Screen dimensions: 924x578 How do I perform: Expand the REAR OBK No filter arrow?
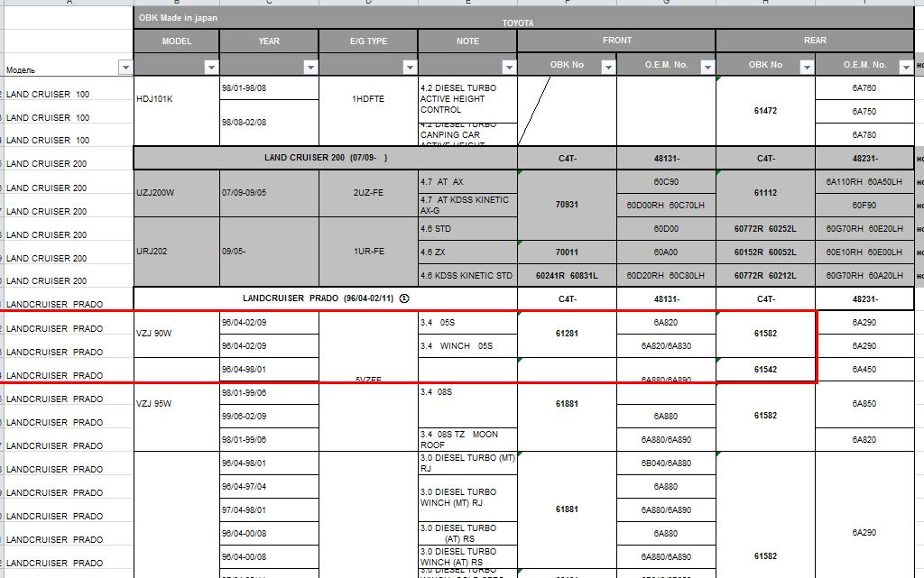coord(806,67)
